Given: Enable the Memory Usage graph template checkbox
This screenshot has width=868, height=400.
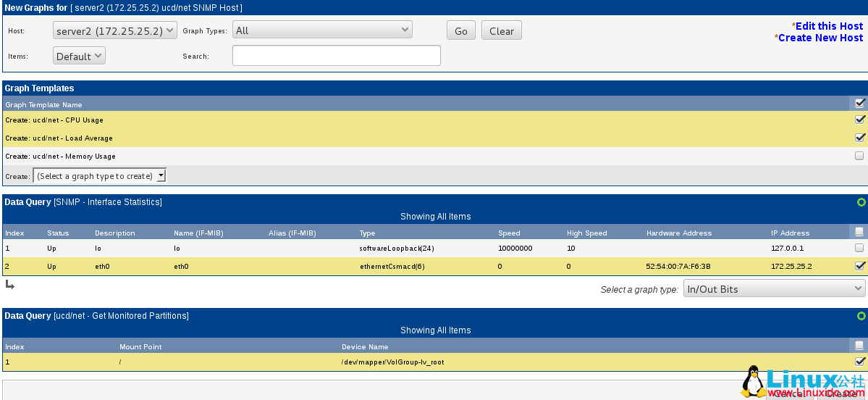Looking at the screenshot, I should pyautogui.click(x=859, y=156).
